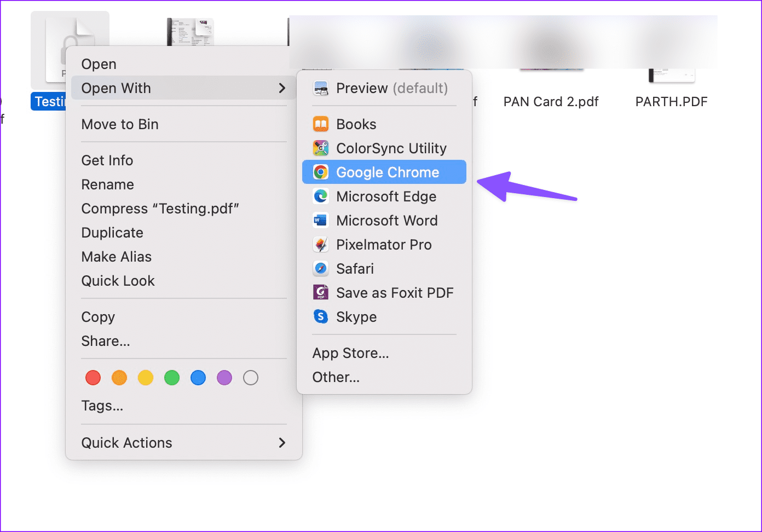The image size is (762, 532).
Task: Select Microsoft Edge entry
Action: (x=384, y=196)
